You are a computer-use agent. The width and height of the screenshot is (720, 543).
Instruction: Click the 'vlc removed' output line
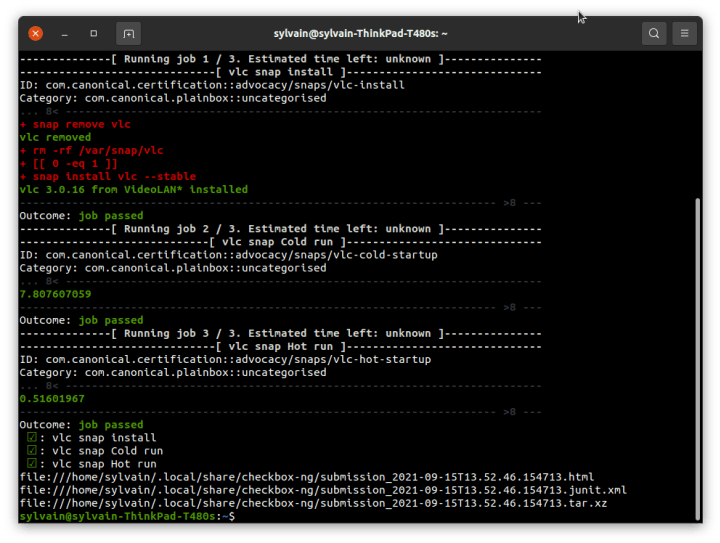tap(56, 137)
